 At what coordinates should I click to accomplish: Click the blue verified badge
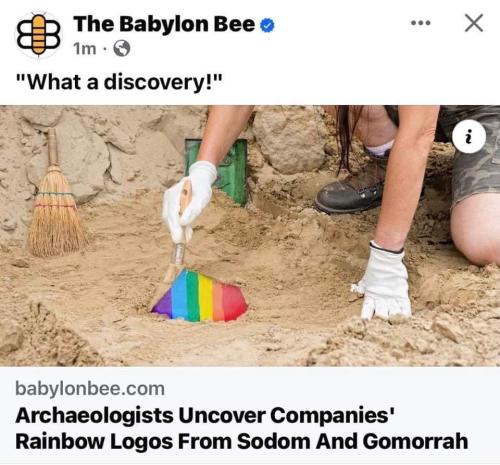(x=267, y=25)
